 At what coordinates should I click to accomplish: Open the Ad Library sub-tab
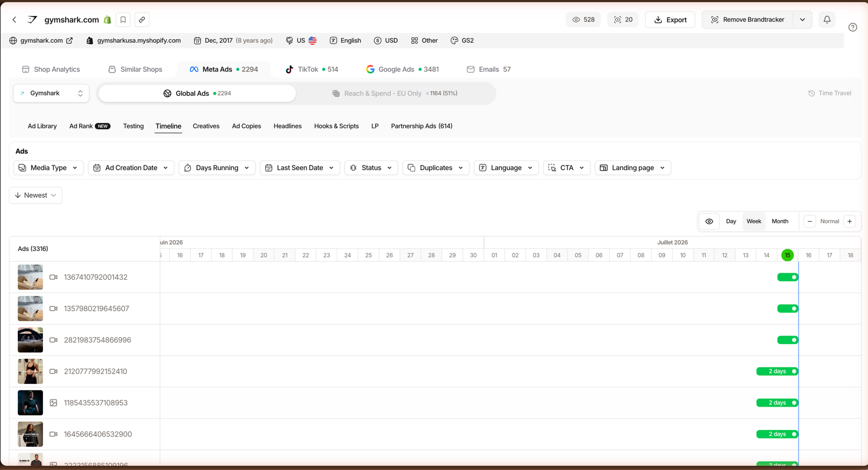coord(42,126)
